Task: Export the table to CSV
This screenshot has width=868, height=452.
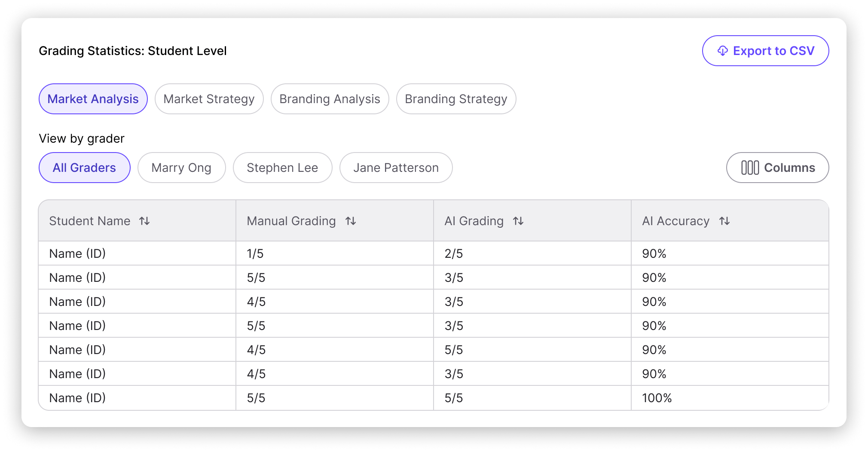Action: pyautogui.click(x=765, y=51)
